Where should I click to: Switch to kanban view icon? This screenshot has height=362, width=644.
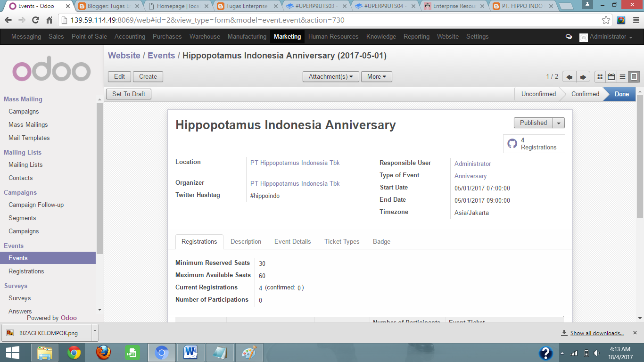pyautogui.click(x=600, y=77)
